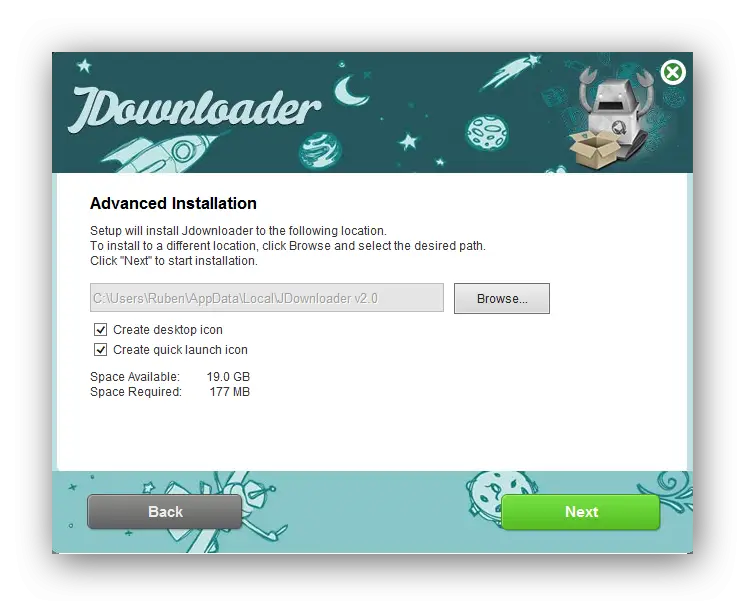Click the "177 MB" value

(x=229, y=392)
